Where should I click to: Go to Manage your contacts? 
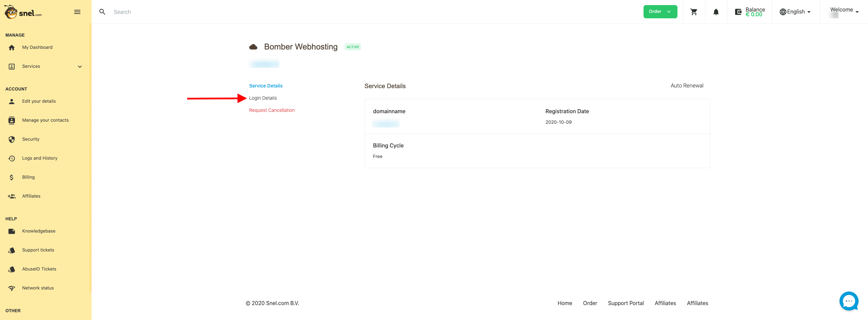click(x=45, y=120)
